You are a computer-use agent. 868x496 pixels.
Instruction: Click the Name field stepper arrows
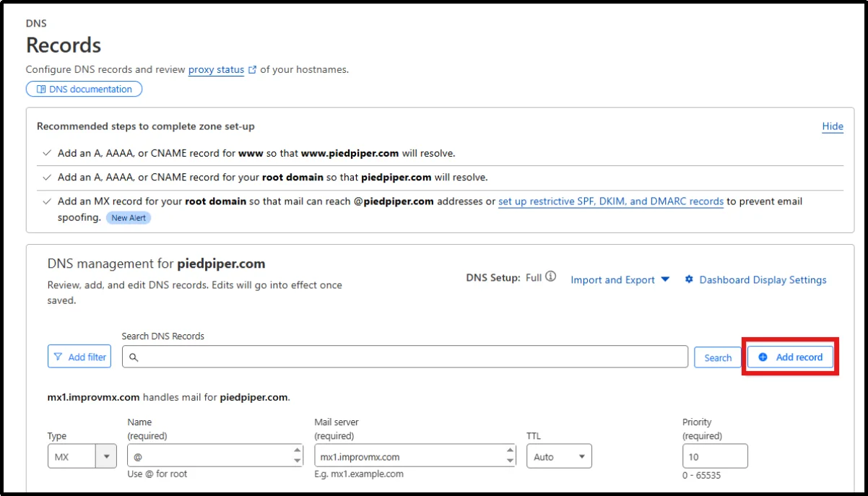298,456
